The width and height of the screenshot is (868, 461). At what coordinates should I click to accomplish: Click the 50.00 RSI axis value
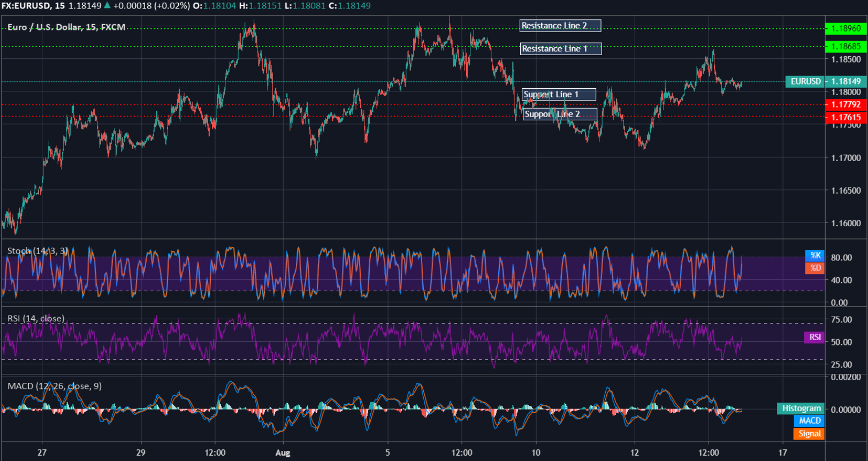coord(841,342)
